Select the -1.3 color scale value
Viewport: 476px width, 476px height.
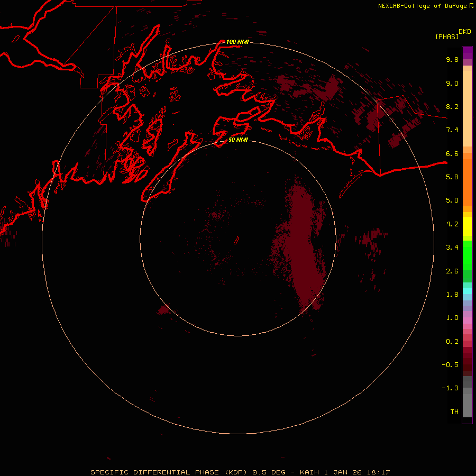[x=450, y=388]
